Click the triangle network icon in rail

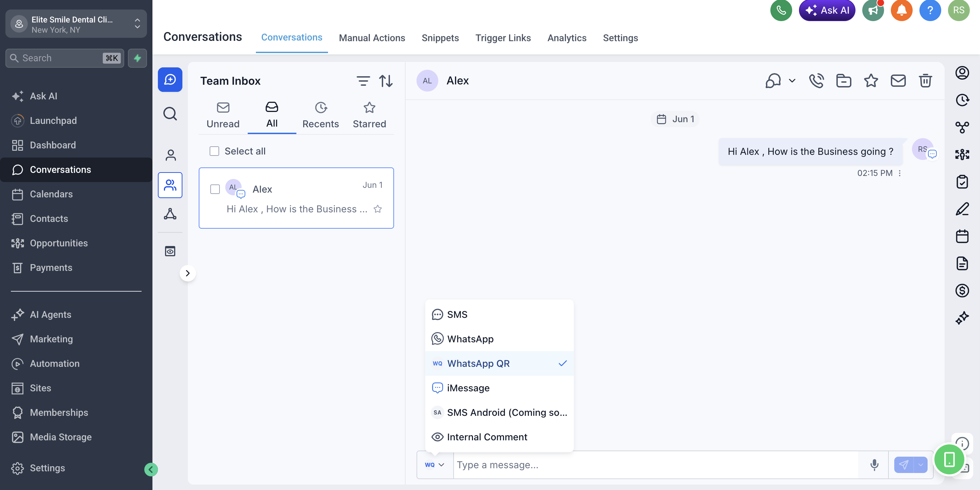[x=170, y=214]
